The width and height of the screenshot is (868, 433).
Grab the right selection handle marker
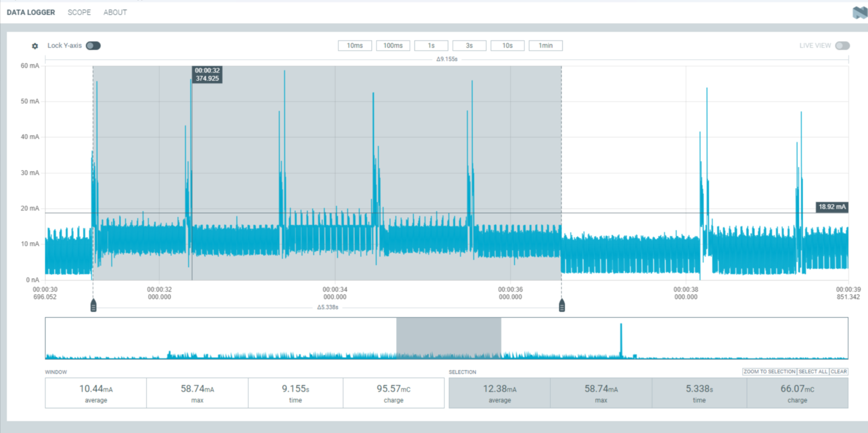[562, 305]
